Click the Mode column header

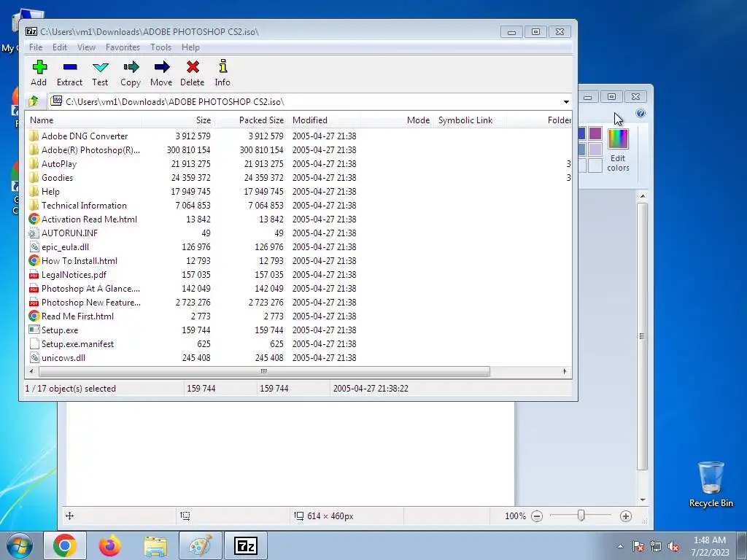[397, 120]
